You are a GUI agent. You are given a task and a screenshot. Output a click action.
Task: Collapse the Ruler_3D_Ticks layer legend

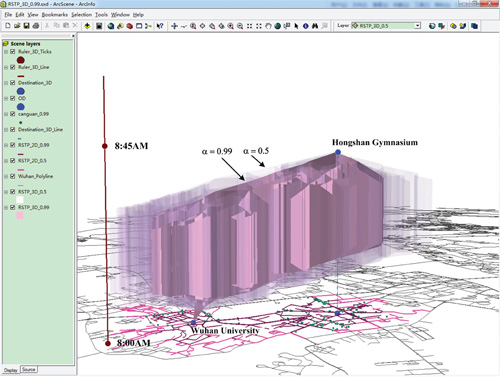coord(6,52)
